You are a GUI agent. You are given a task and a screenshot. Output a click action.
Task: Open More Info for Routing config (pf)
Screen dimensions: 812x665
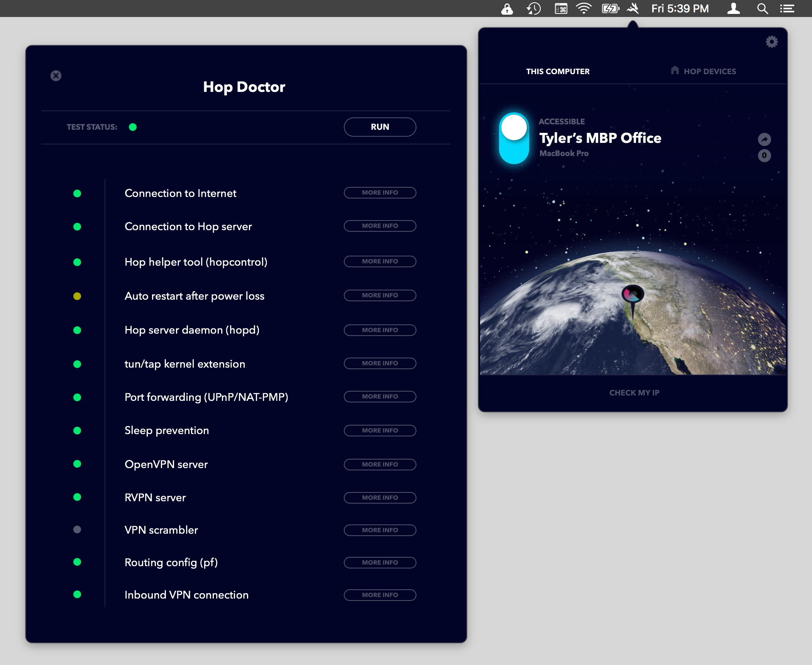380,563
